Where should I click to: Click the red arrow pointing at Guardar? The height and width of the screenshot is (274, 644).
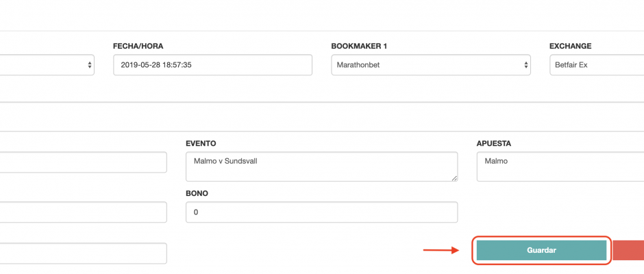pos(441,250)
